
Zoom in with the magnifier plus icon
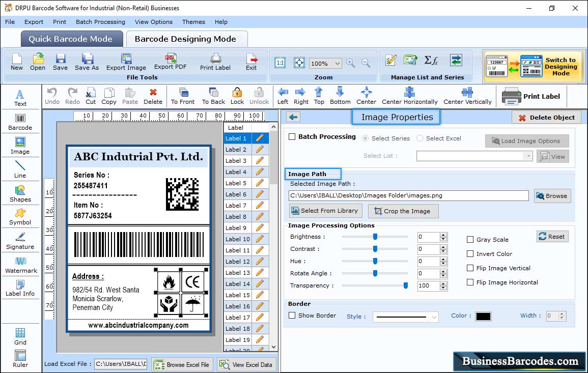pos(351,63)
